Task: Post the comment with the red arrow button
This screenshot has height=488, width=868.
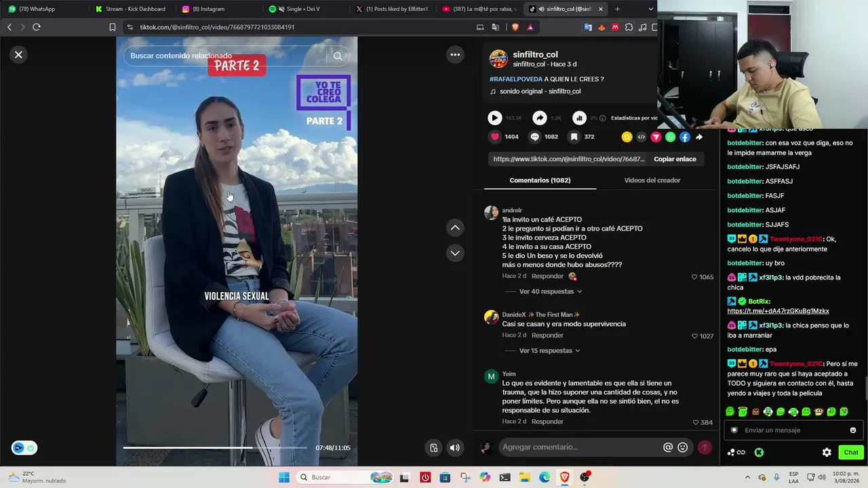Action: click(x=705, y=447)
